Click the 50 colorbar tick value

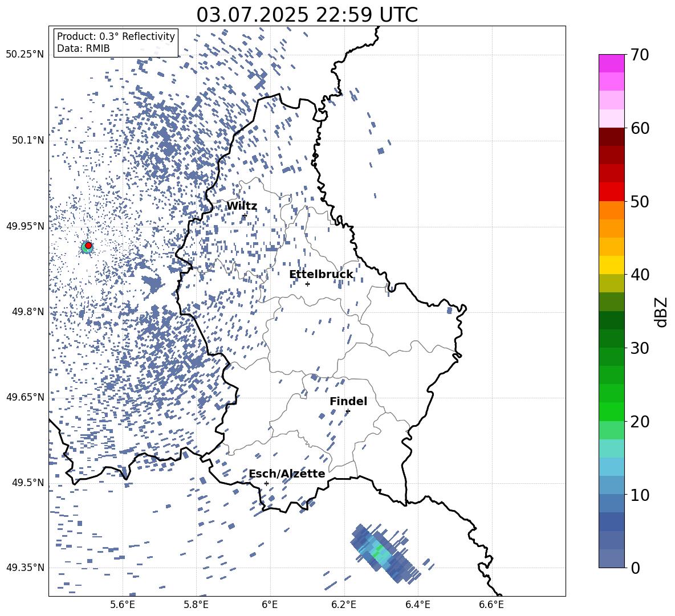pyautogui.click(x=640, y=201)
